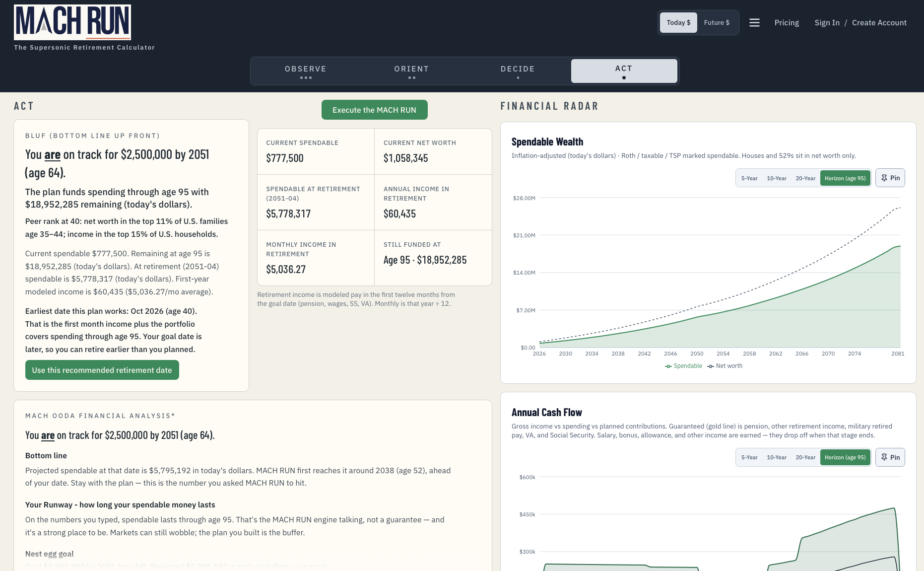Image resolution: width=924 pixels, height=571 pixels.
Task: Switch to Today $ view
Action: point(678,23)
